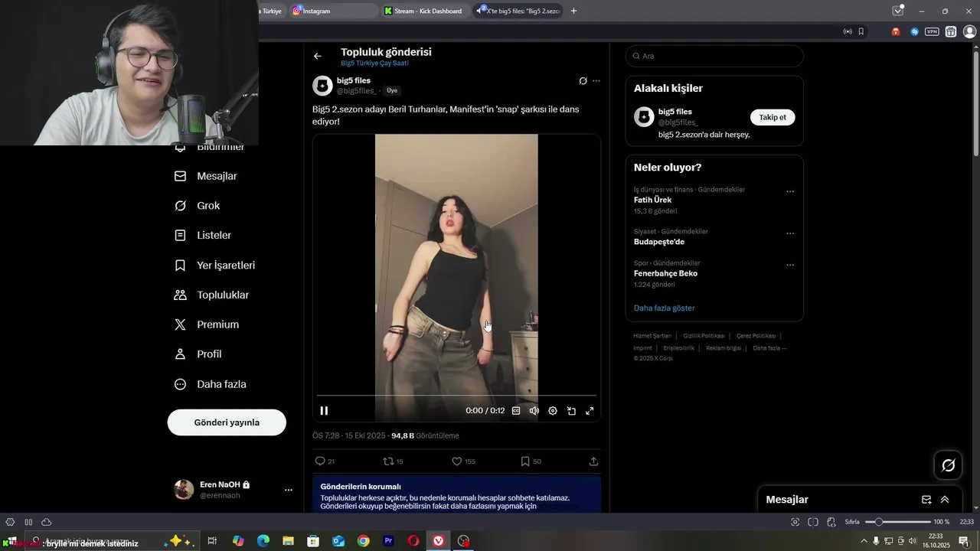This screenshot has width=980, height=551.
Task: Open video in picture-in-picture mode
Action: point(571,411)
